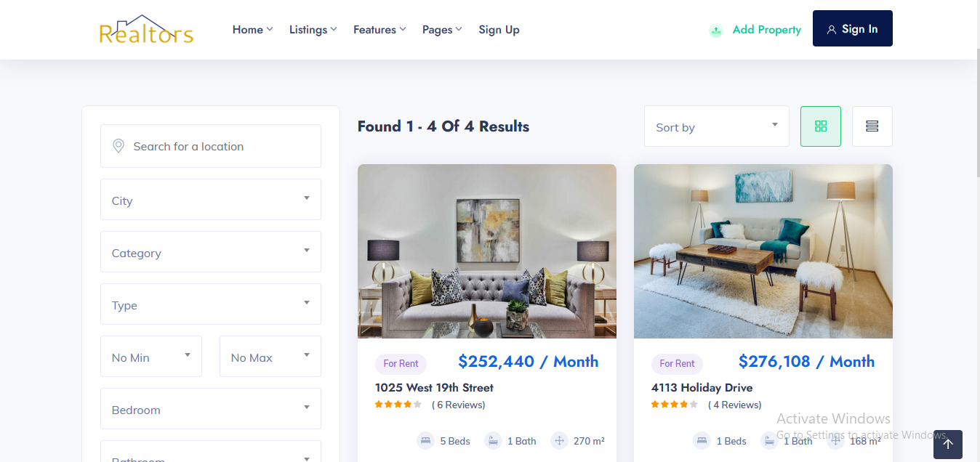Open the Features menu
This screenshot has height=462, width=980.
[x=379, y=30]
